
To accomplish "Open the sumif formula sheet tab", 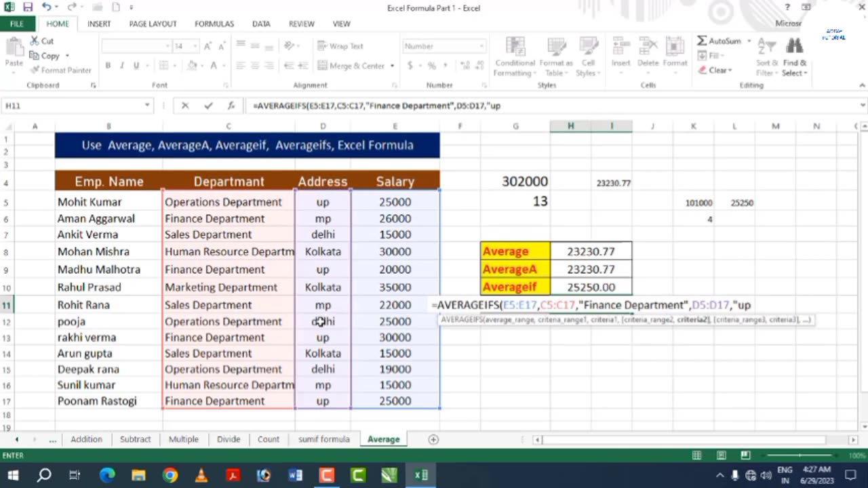I will [x=323, y=439].
